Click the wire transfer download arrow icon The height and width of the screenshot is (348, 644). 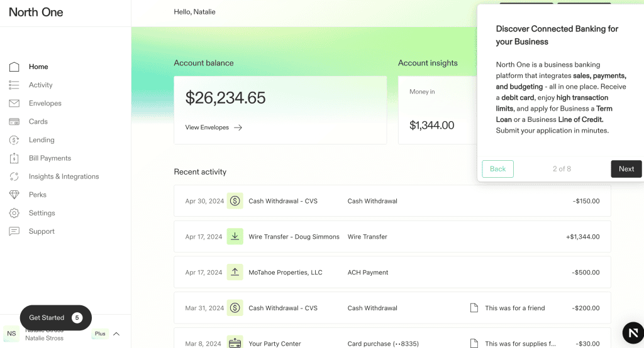(x=235, y=236)
